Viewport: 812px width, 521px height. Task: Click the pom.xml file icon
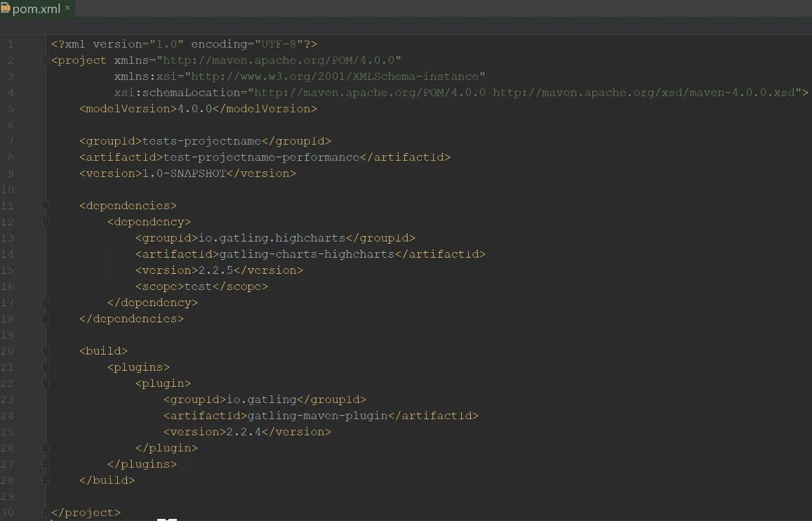pyautogui.click(x=5, y=8)
